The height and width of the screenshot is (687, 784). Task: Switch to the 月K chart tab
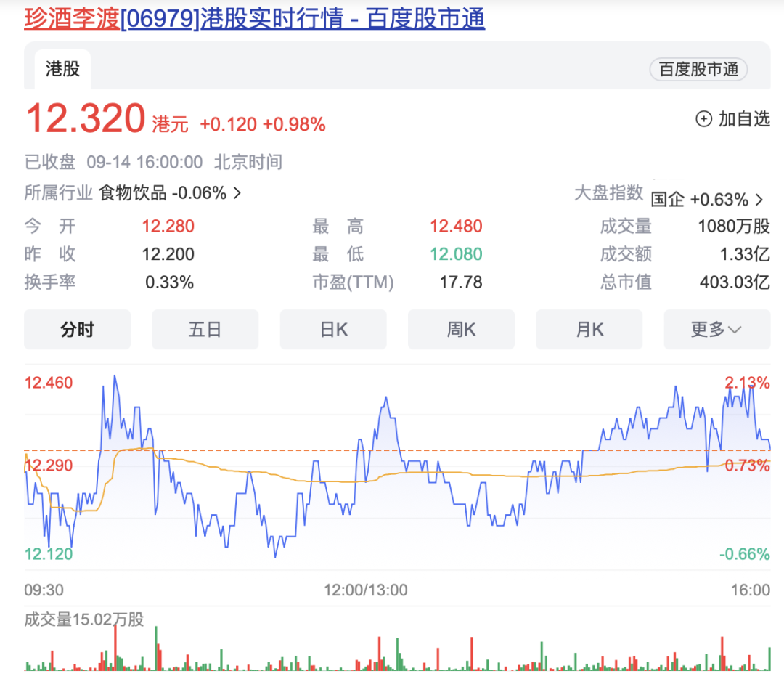point(589,329)
